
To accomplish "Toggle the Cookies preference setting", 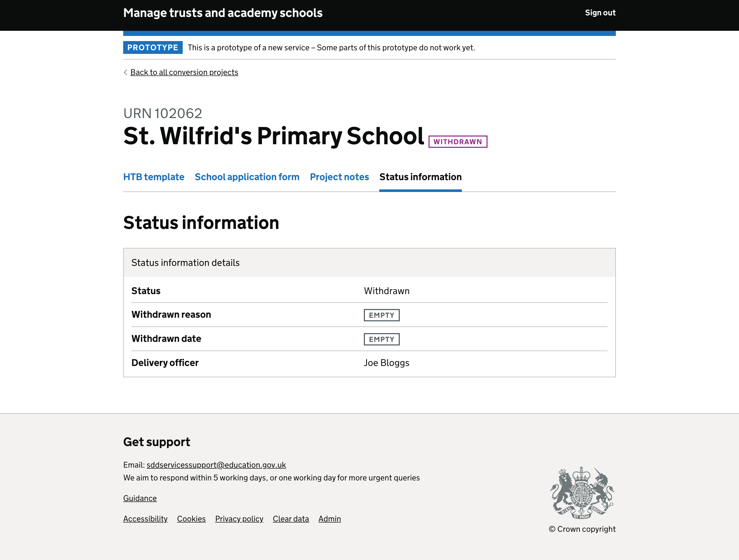I will click(192, 518).
